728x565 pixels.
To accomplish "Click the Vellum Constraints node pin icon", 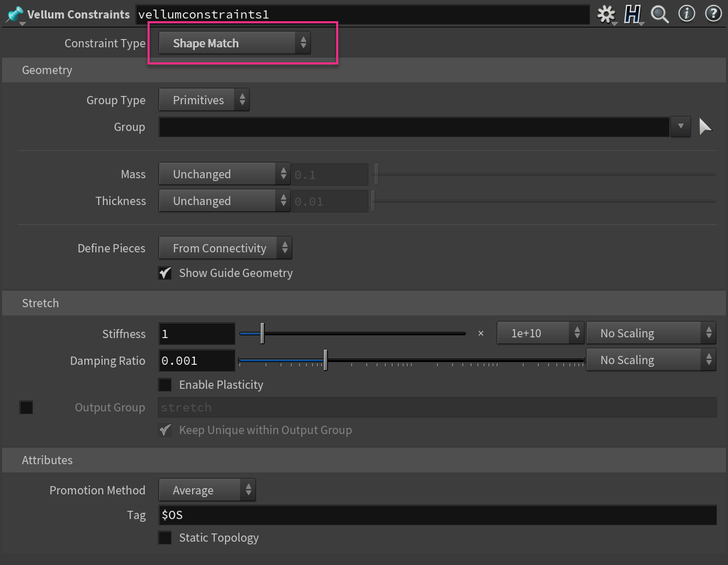I will coord(15,14).
